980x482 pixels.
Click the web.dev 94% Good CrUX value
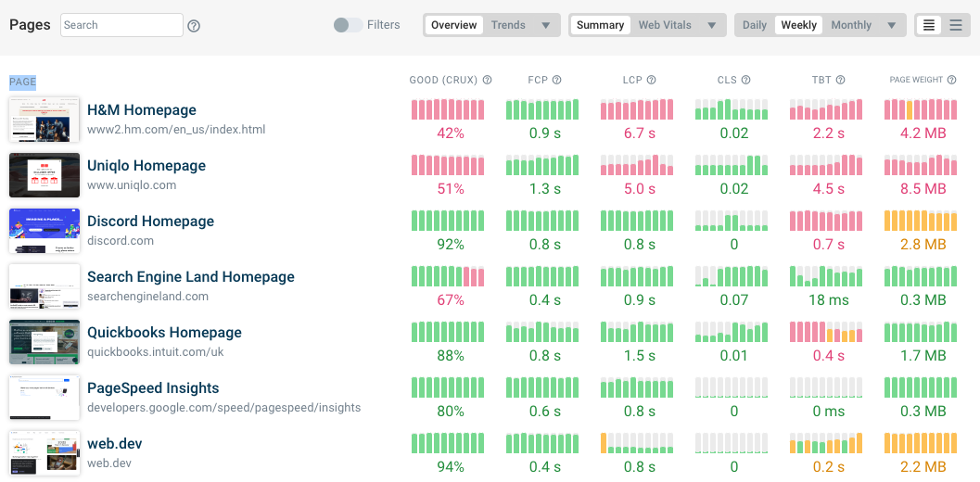point(451,467)
